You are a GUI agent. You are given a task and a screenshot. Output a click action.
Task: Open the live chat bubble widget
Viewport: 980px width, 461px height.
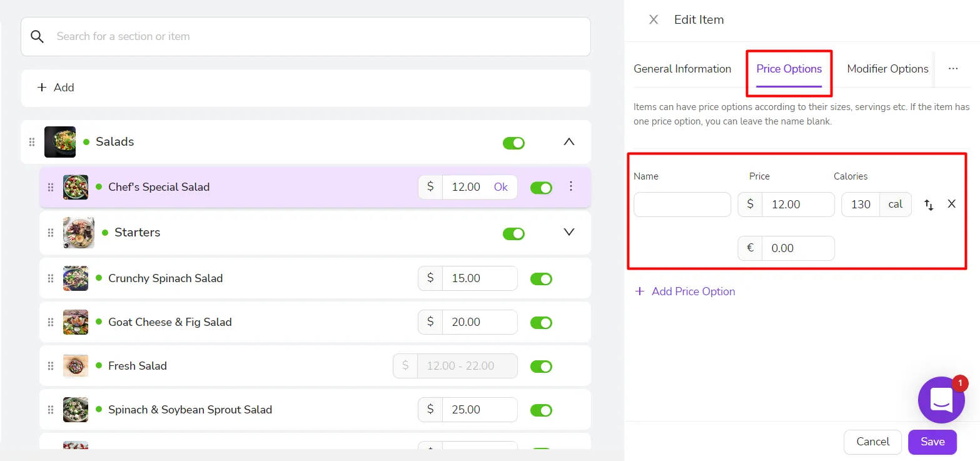coord(941,400)
